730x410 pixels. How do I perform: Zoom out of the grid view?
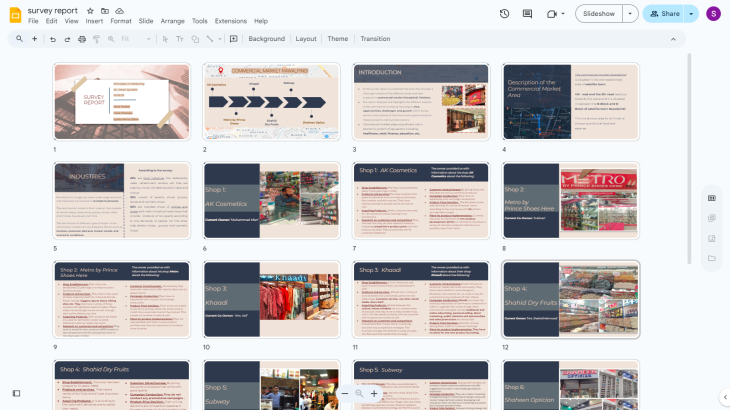tap(345, 394)
